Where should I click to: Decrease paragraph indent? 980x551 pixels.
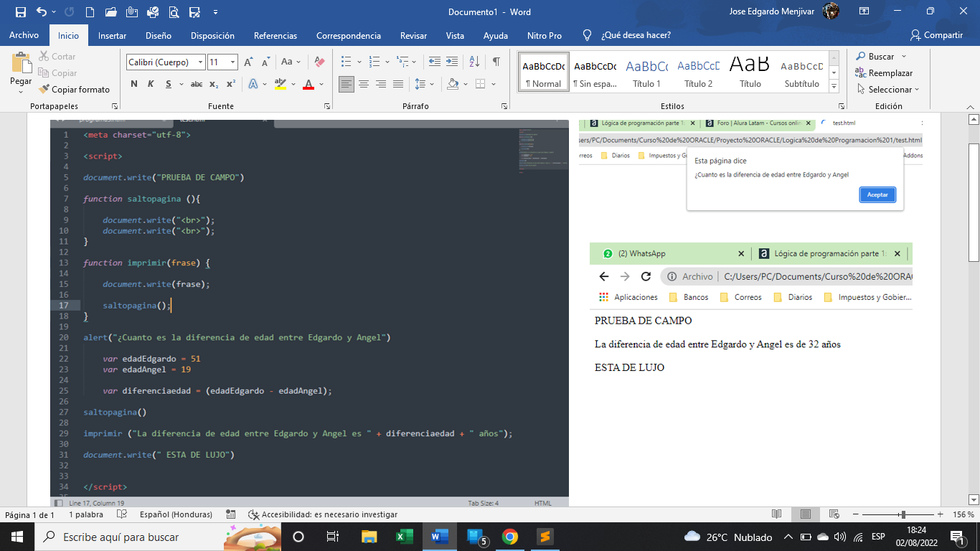[435, 62]
